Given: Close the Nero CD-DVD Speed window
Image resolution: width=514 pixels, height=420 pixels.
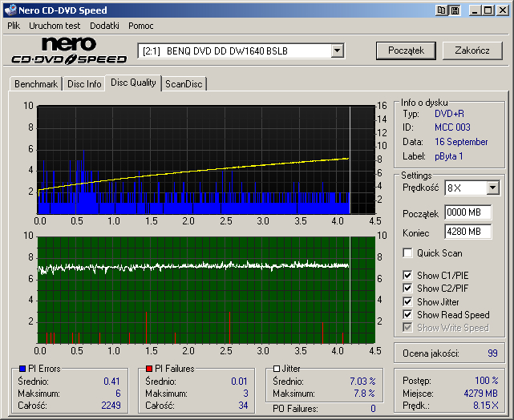Looking at the screenshot, I should point(502,10).
